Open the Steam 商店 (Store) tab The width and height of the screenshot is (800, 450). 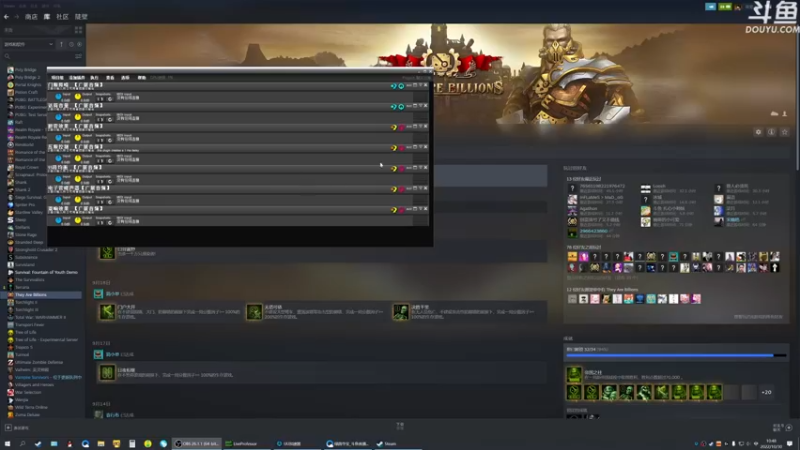coord(31,17)
